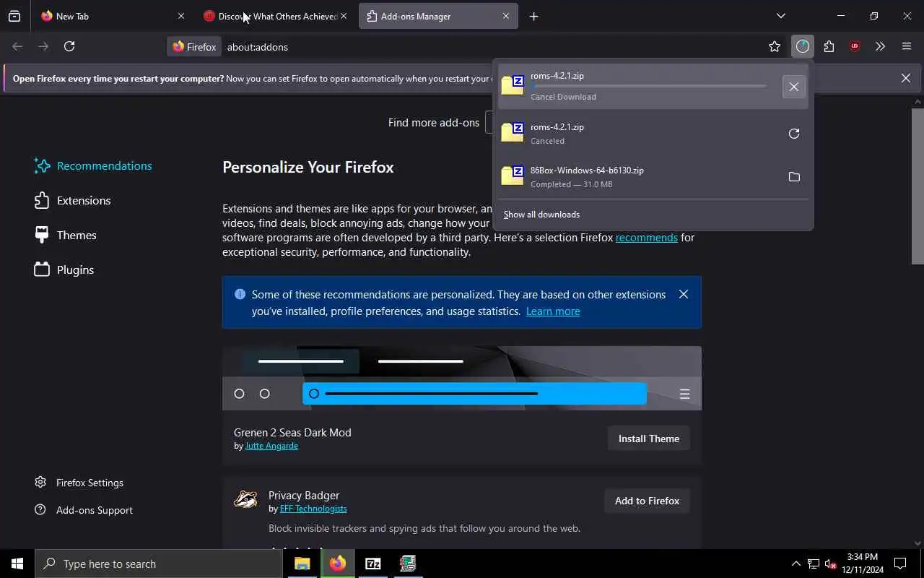Open a new tab with plus button

click(534, 16)
